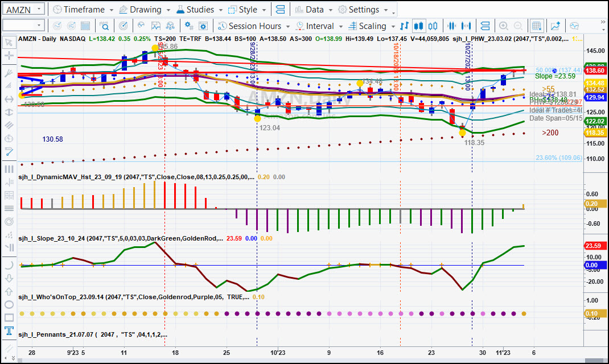Screen dimensions: 609x364
Task: Select the crosshair cursor tool
Action: pyautogui.click(x=9, y=56)
